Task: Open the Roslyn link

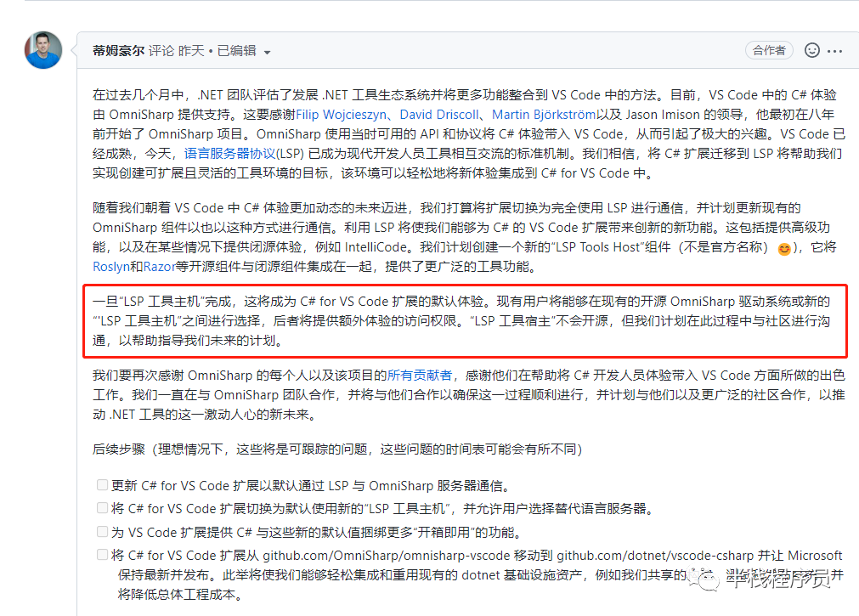Action: click(110, 267)
